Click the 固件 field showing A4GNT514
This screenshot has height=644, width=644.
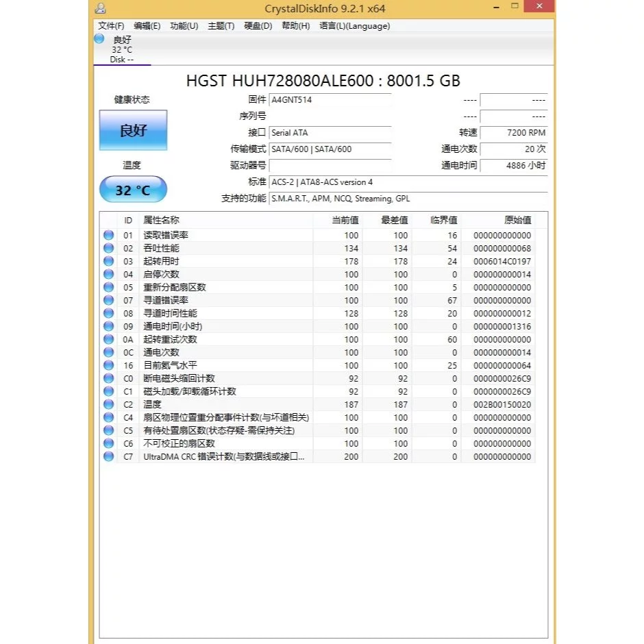pyautogui.click(x=330, y=100)
